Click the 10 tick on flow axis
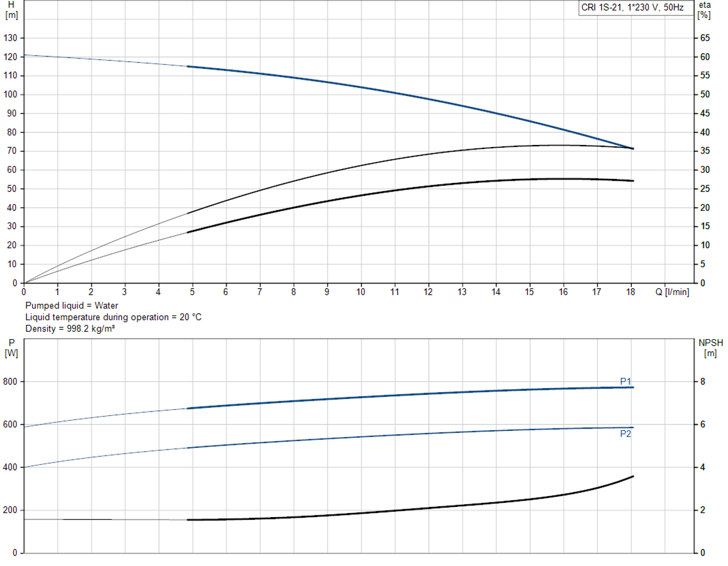728x566 pixels. click(x=361, y=292)
